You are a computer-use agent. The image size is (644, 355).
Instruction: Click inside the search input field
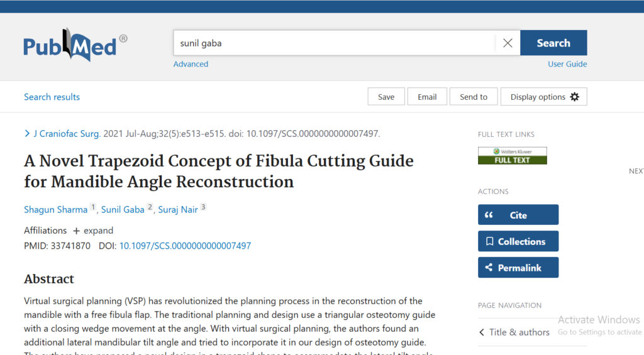(x=333, y=43)
